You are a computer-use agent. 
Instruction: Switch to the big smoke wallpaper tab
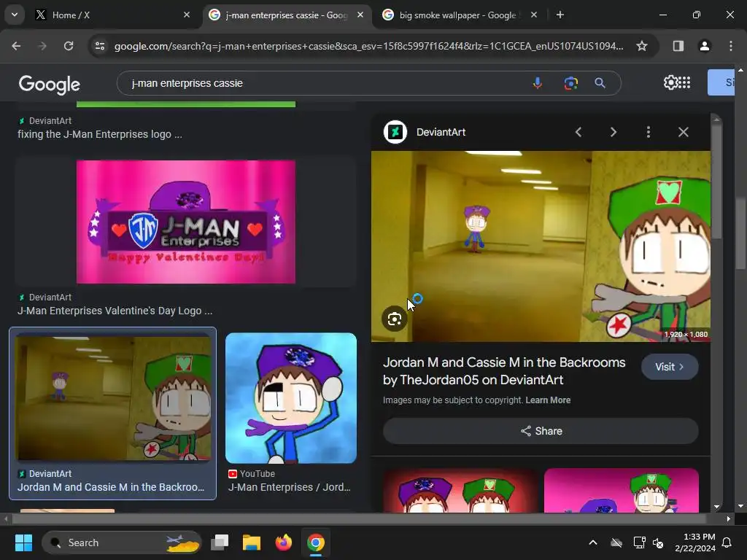(x=460, y=15)
